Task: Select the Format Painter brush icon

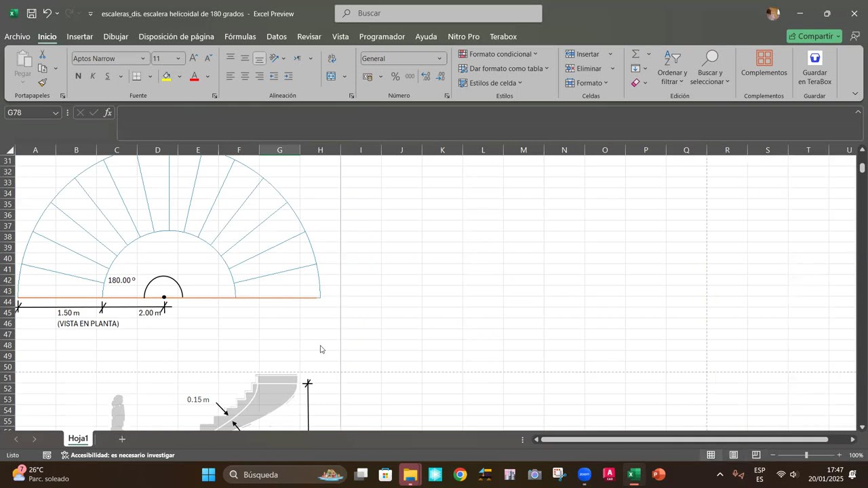Action: tap(42, 83)
